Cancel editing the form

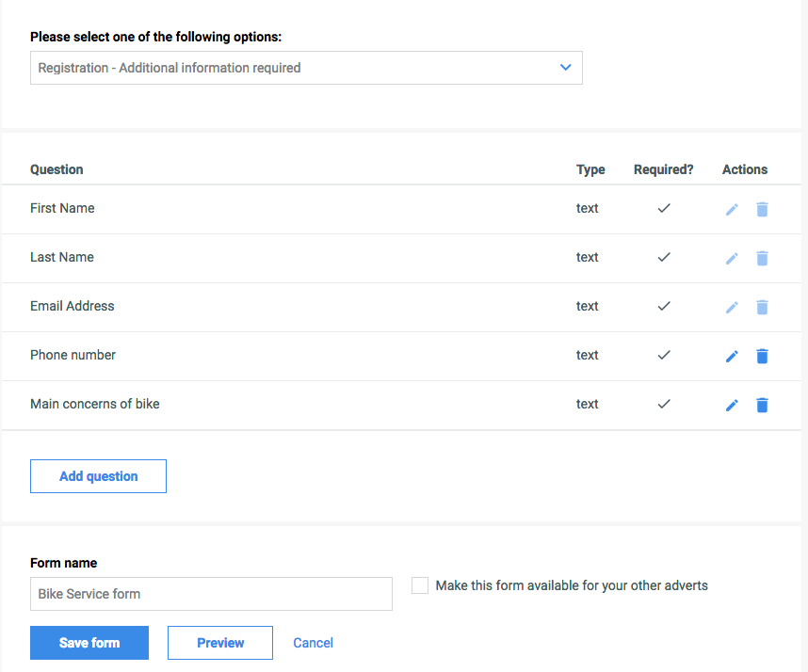tap(313, 643)
